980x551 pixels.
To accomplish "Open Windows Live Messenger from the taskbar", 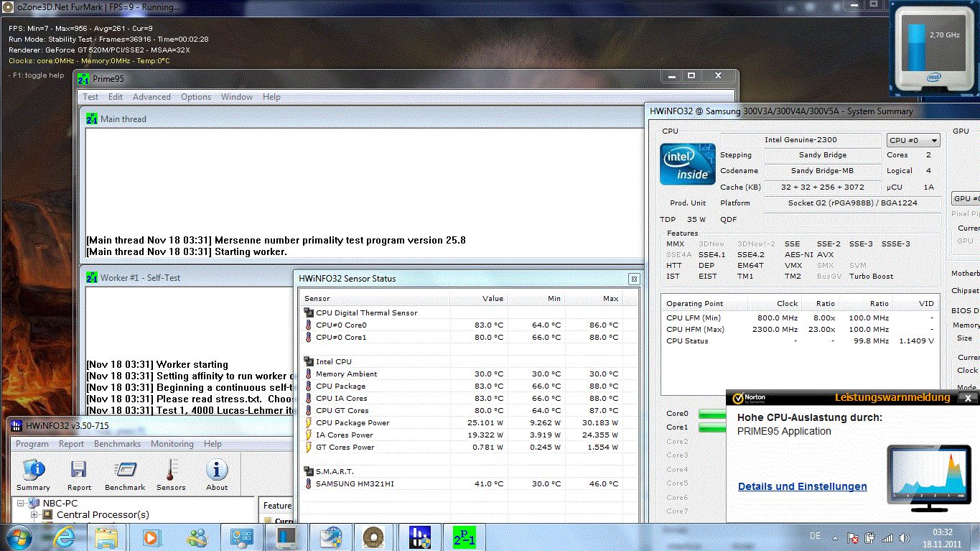I will point(196,537).
